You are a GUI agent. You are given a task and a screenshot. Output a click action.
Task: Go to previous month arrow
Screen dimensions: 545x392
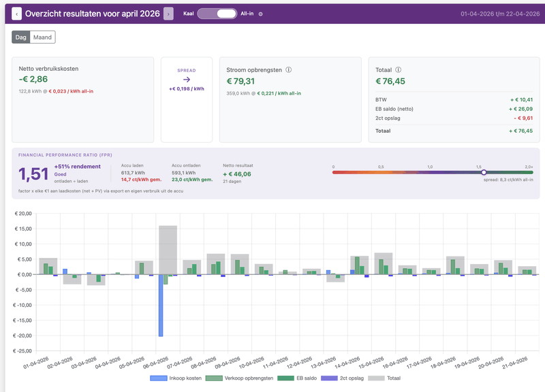(x=16, y=14)
